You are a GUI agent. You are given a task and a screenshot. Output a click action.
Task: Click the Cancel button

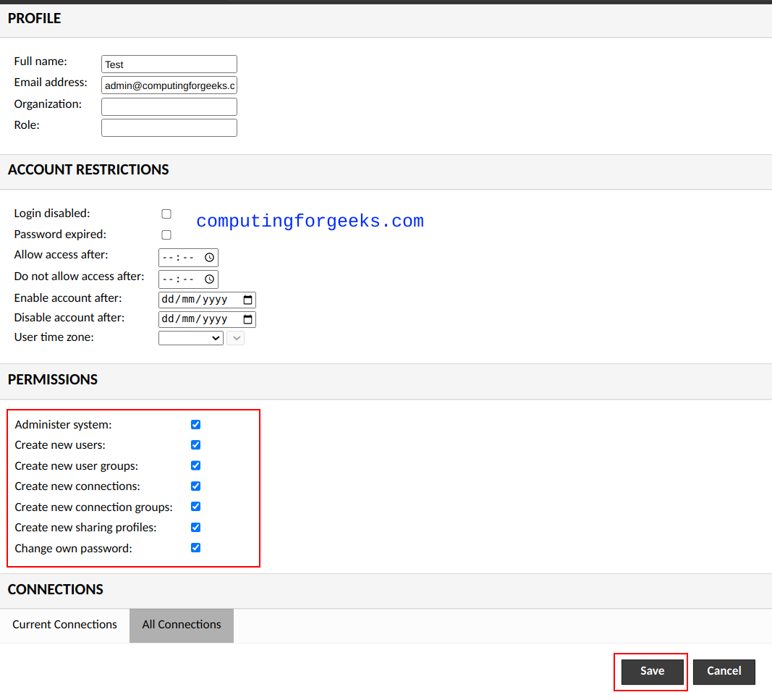[x=724, y=672]
